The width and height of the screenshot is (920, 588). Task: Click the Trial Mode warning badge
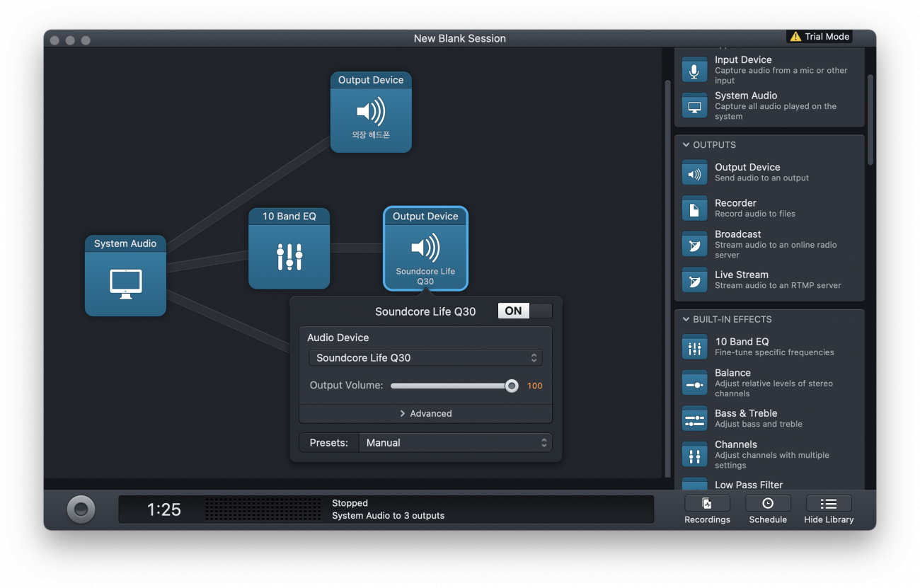[x=820, y=37]
